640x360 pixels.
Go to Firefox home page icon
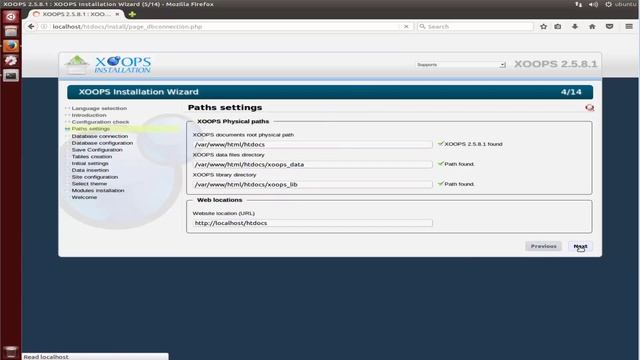(x=592, y=27)
